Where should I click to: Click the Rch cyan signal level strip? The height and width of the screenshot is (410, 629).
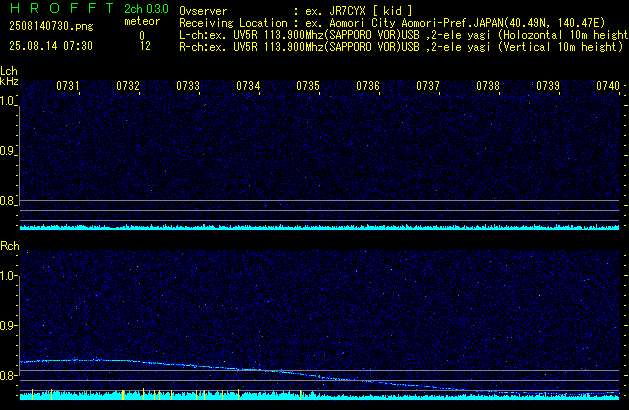[x=319, y=396]
